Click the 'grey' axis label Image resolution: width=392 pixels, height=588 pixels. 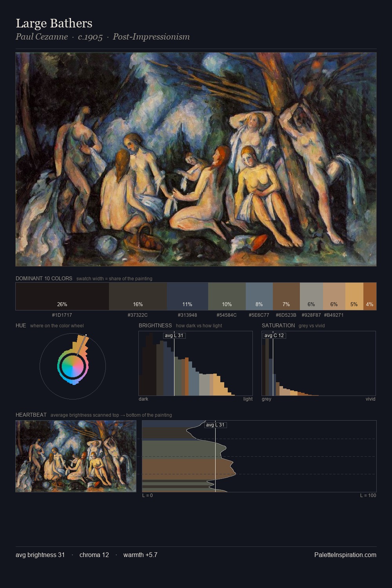click(267, 399)
